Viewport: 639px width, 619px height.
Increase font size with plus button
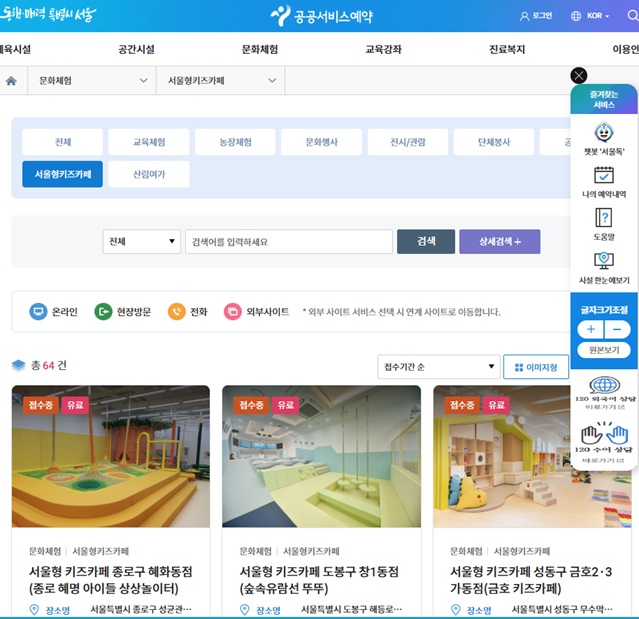[591, 329]
